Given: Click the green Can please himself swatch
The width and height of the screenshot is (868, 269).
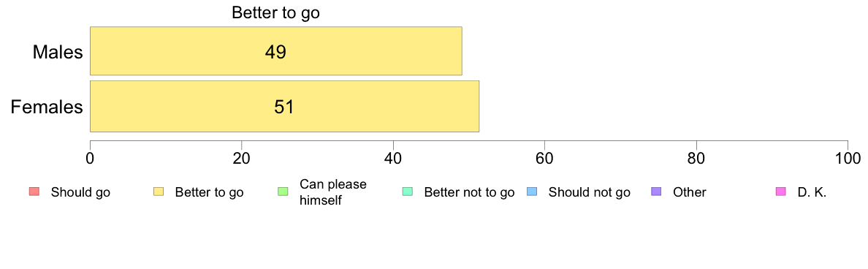Looking at the screenshot, I should [282, 192].
